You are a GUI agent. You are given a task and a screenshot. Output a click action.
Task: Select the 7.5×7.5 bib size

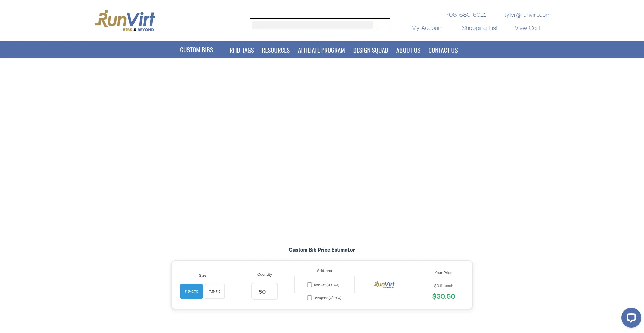pos(215,291)
